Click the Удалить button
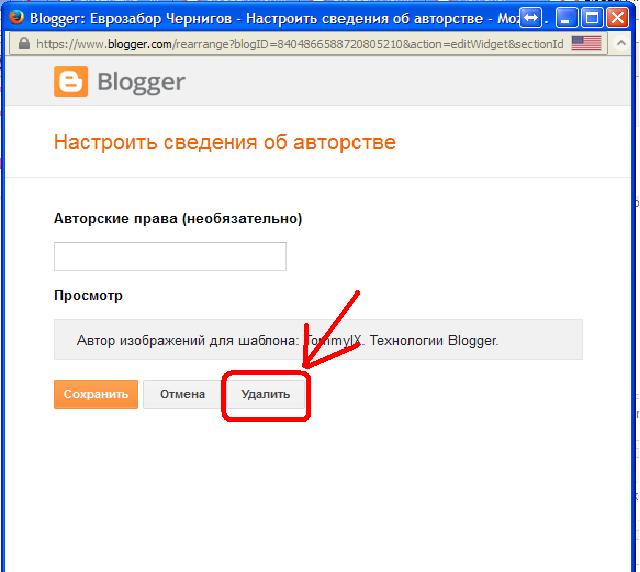The width and height of the screenshot is (640, 572). pyautogui.click(x=266, y=394)
